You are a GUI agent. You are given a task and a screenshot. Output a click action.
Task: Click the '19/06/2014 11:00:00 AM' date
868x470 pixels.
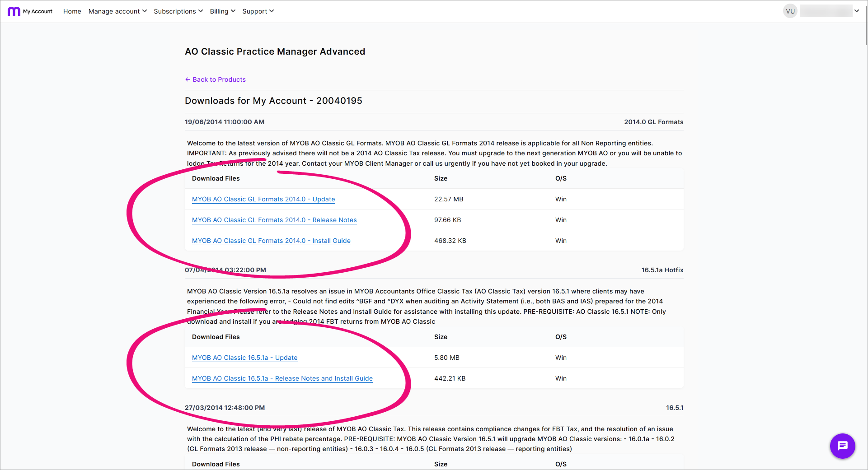(x=225, y=122)
